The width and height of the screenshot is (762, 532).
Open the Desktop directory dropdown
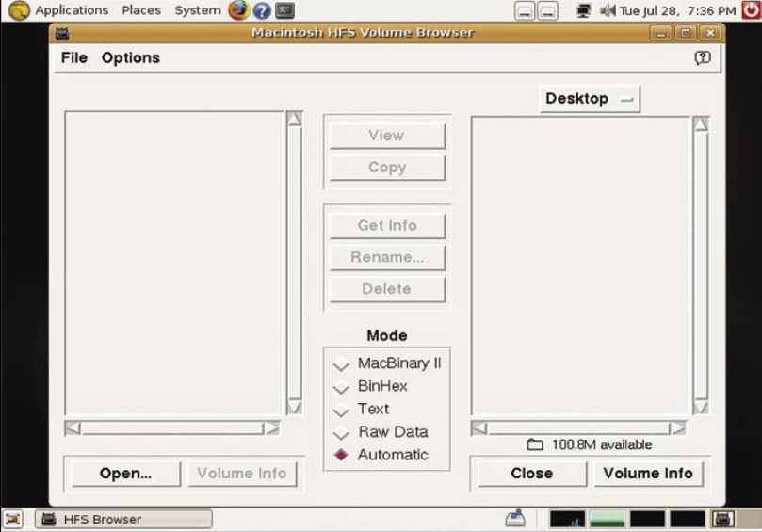coord(590,99)
